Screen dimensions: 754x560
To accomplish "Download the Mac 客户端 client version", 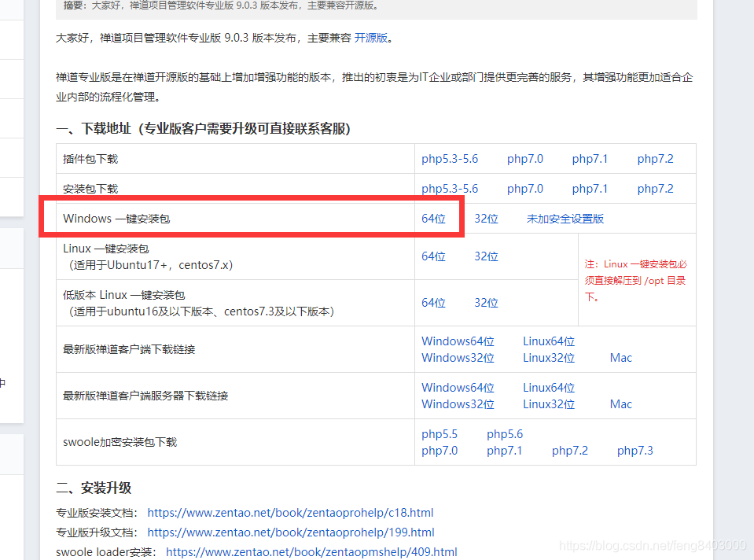I will coord(620,357).
